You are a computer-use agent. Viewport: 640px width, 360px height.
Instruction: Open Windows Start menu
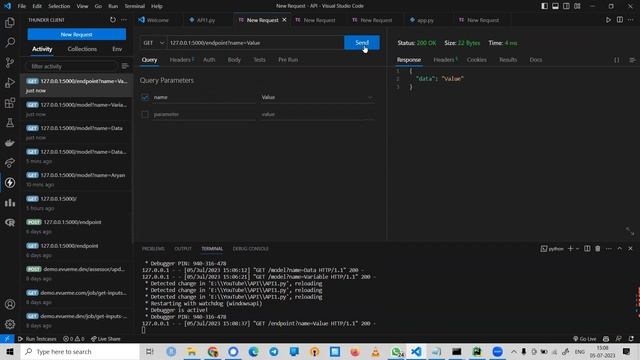[10, 351]
